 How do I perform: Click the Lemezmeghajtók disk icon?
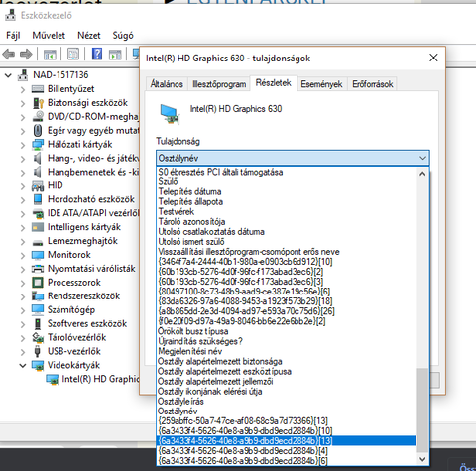[38, 242]
